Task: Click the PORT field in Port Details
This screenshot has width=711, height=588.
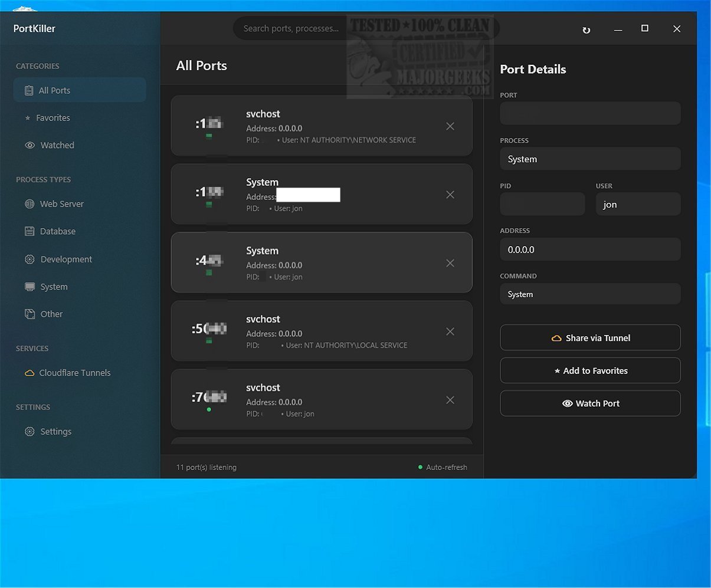Action: pyautogui.click(x=590, y=113)
